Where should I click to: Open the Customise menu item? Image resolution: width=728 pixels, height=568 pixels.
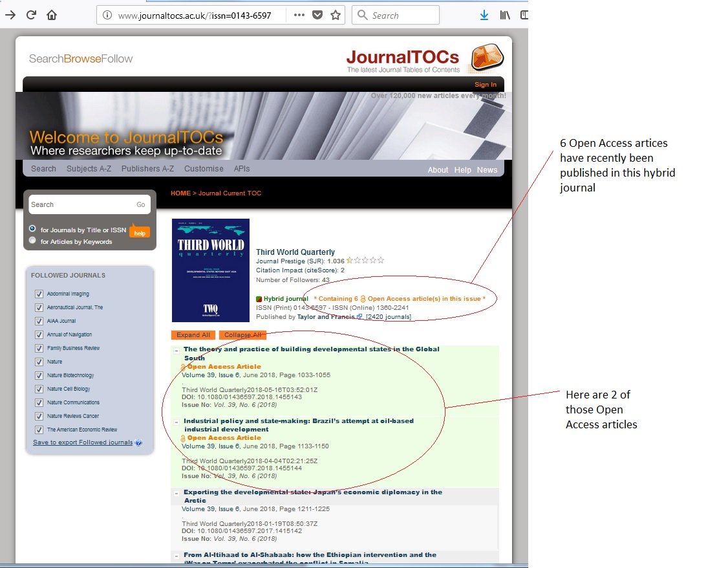tap(204, 169)
